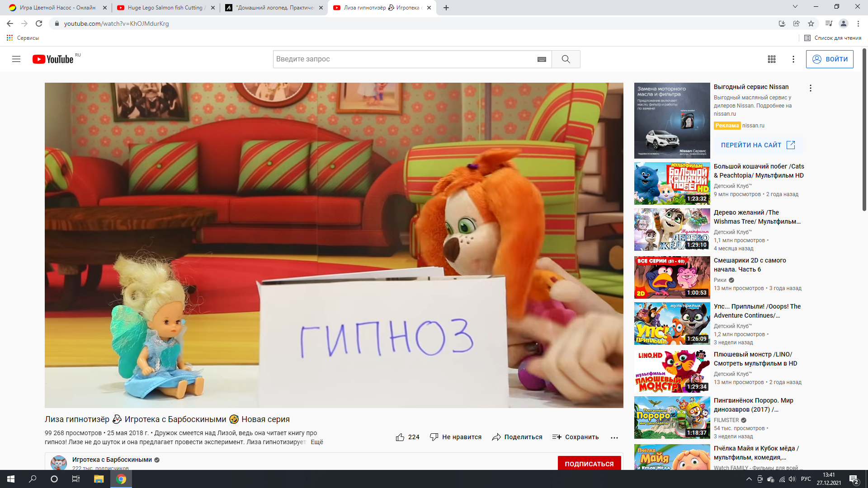Viewport: 868px width, 488px height.
Task: Click the ПОДПИСАТЬСЯ subscribe button
Action: tap(589, 464)
